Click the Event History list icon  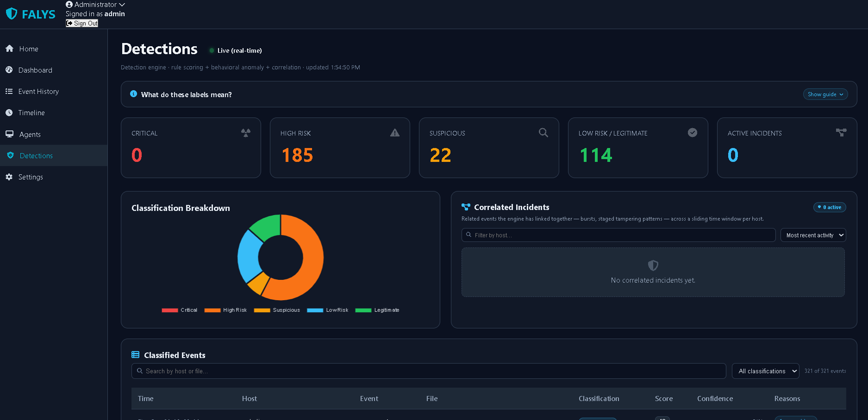[x=9, y=91]
